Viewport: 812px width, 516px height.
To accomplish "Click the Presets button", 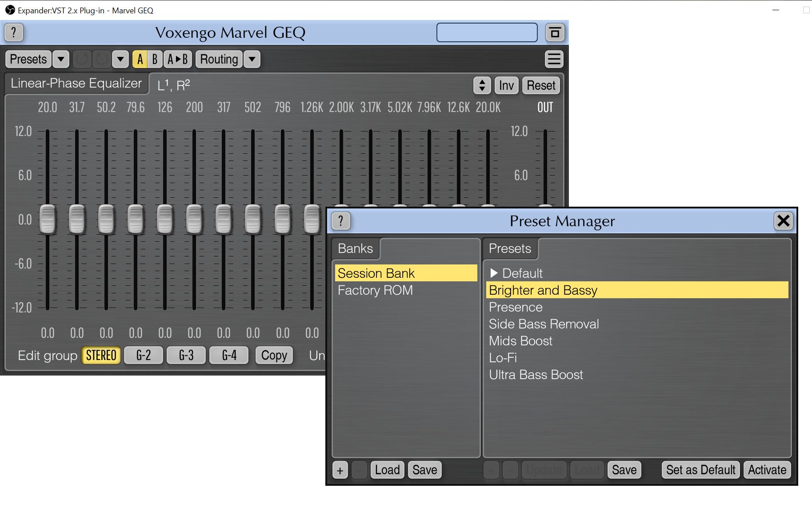I will (x=28, y=59).
